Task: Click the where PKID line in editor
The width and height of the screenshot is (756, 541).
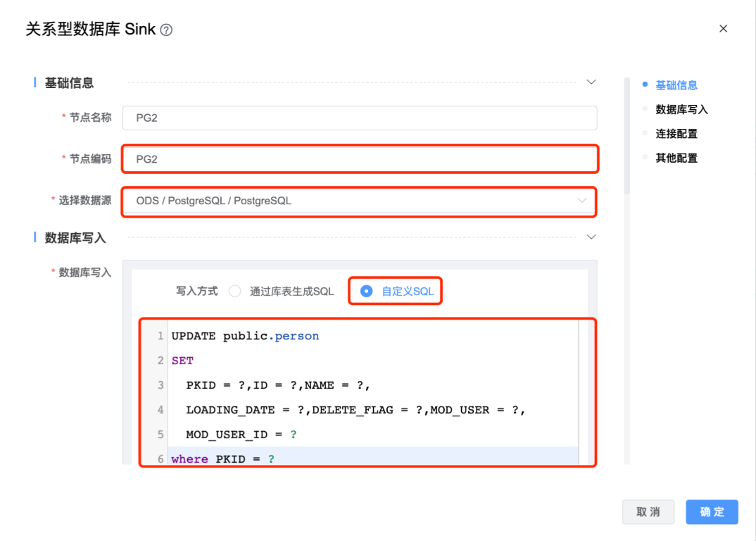Action: [x=224, y=459]
